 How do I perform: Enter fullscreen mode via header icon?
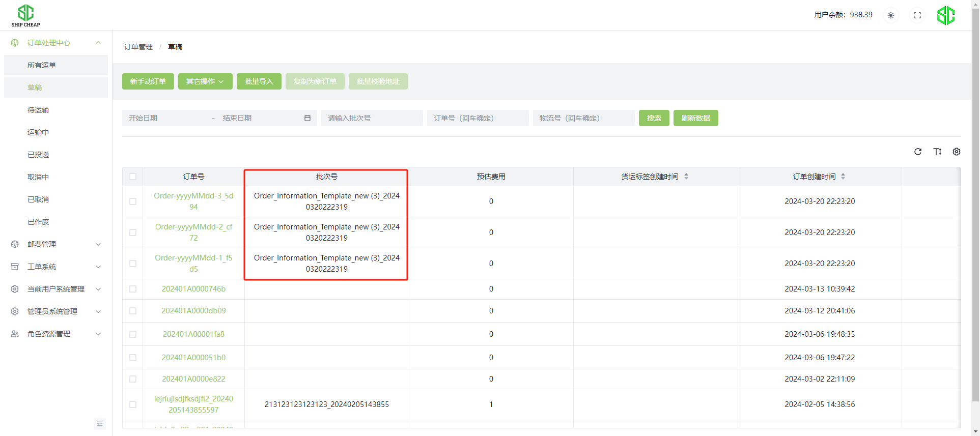pos(917,15)
